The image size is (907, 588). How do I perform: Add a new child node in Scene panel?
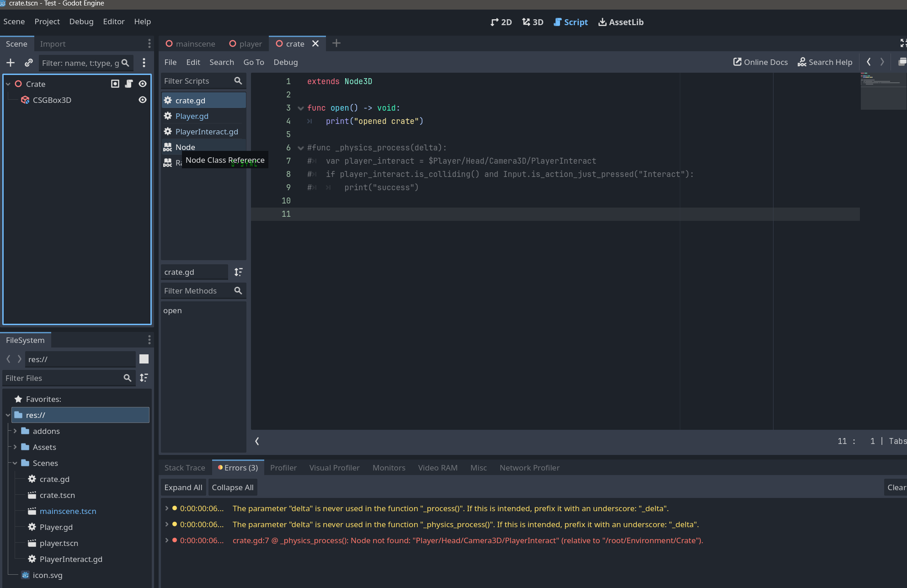point(10,63)
